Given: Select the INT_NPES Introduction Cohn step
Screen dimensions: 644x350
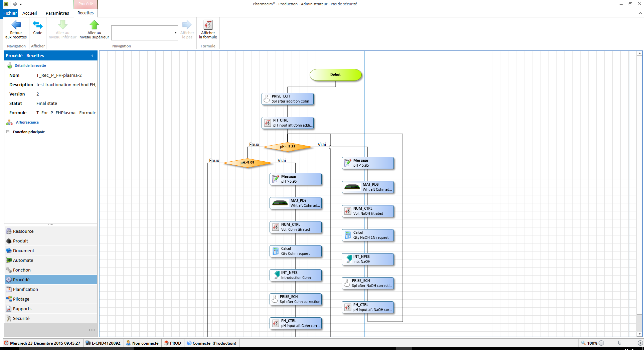Looking at the screenshot, I should [x=296, y=275].
